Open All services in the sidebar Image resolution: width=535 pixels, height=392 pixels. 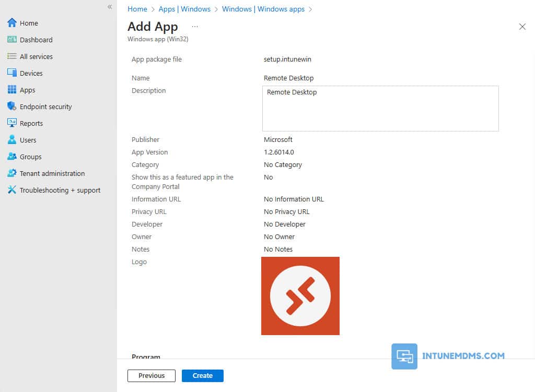36,56
